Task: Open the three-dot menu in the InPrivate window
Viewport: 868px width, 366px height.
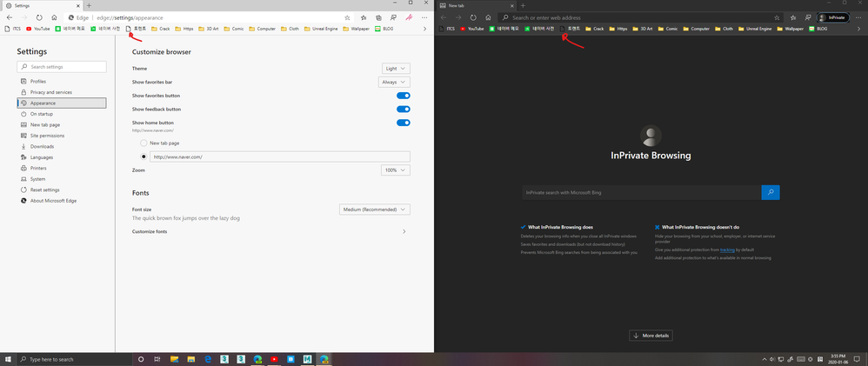Action: [x=858, y=17]
